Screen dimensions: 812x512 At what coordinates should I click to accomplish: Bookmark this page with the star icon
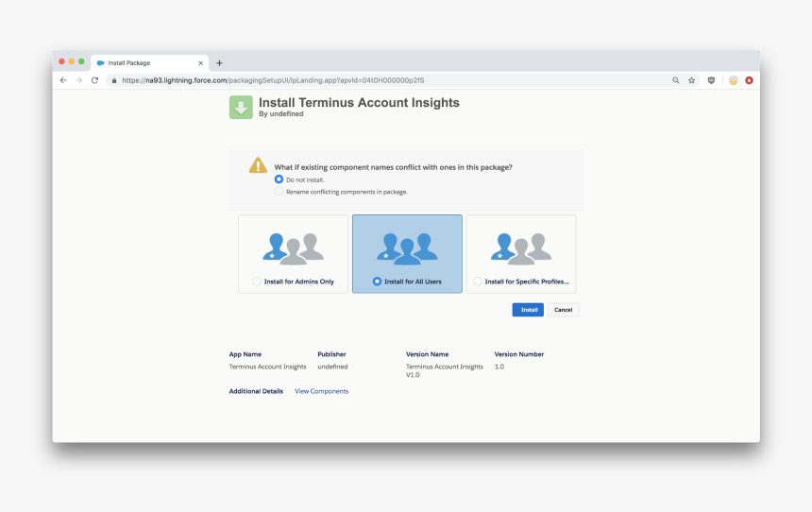coord(691,80)
